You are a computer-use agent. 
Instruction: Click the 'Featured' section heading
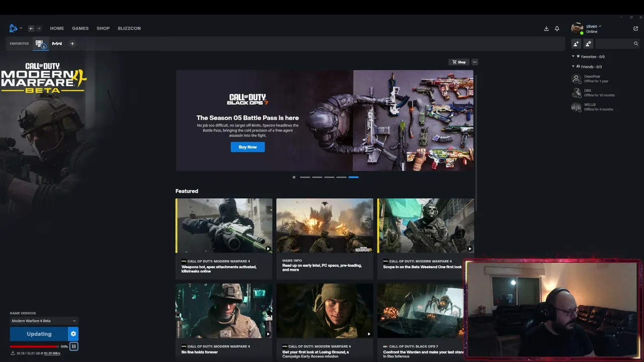pos(187,191)
